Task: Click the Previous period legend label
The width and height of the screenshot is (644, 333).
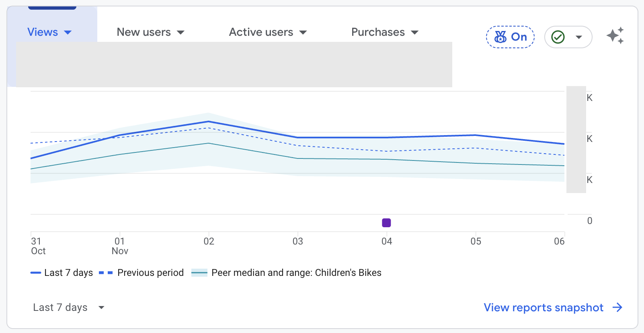Action: point(150,273)
